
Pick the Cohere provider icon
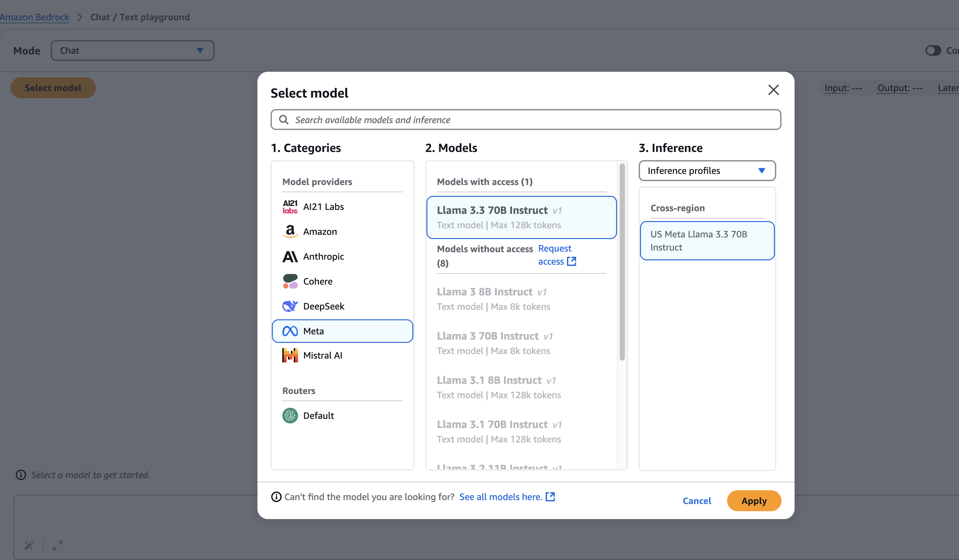(290, 281)
